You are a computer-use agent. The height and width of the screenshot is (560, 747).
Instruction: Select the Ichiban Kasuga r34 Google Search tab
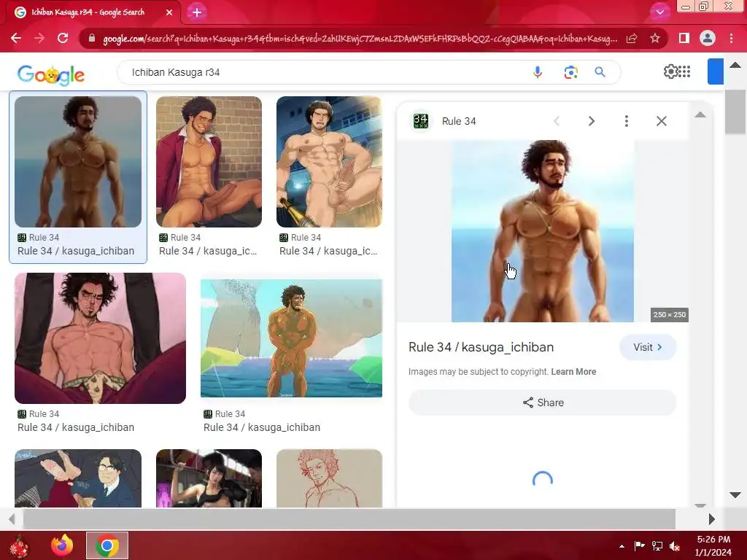pyautogui.click(x=90, y=12)
